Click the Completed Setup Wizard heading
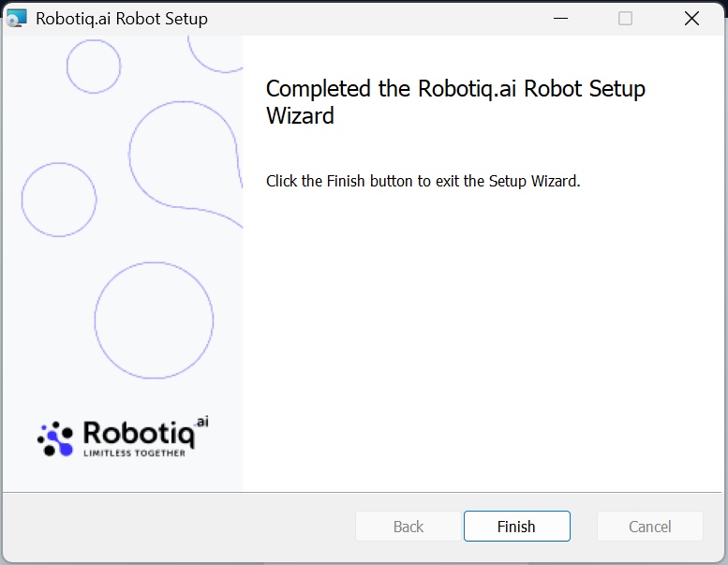Screen dimensions: 728x565 (x=455, y=102)
